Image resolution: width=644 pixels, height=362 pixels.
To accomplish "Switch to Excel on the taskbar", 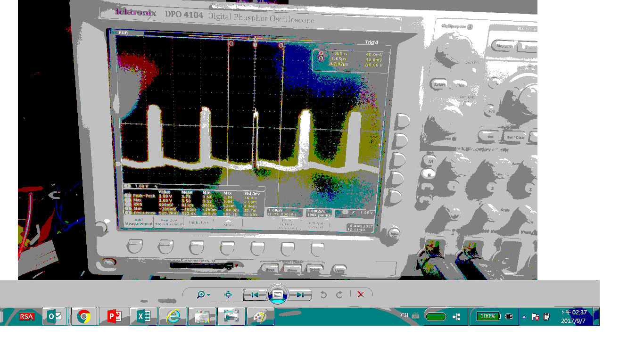I will (143, 316).
